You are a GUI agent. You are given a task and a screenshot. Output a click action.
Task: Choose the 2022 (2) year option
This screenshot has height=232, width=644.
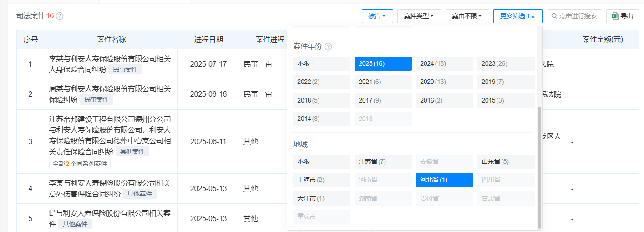point(322,82)
